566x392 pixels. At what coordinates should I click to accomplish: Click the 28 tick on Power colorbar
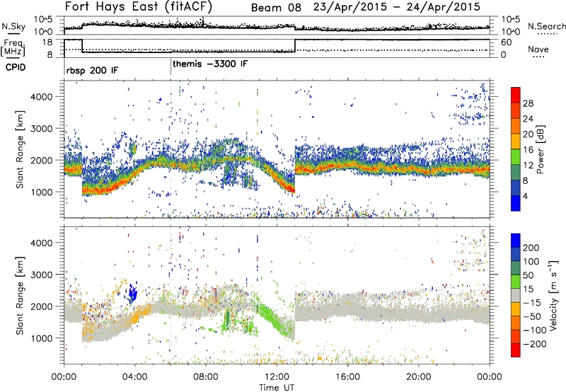click(528, 103)
